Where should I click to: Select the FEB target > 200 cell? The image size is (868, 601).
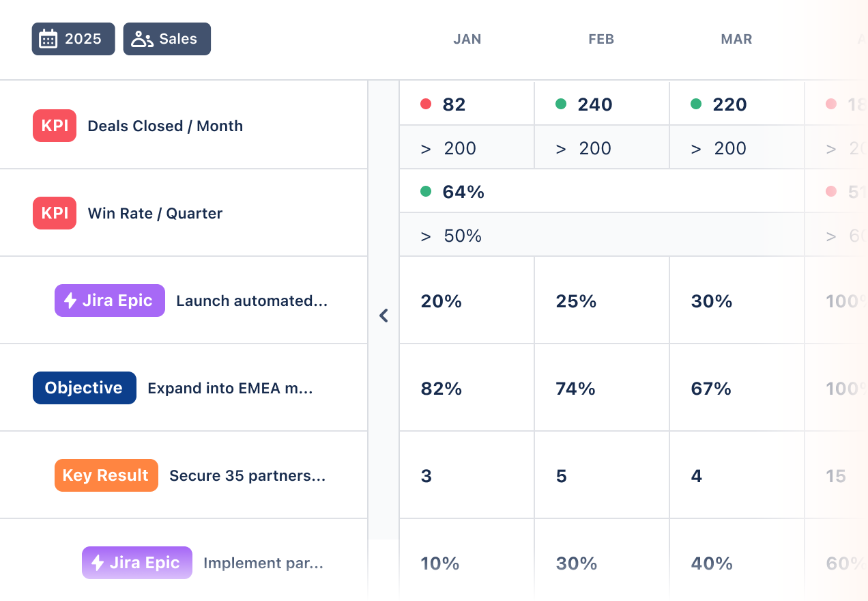pyautogui.click(x=602, y=148)
